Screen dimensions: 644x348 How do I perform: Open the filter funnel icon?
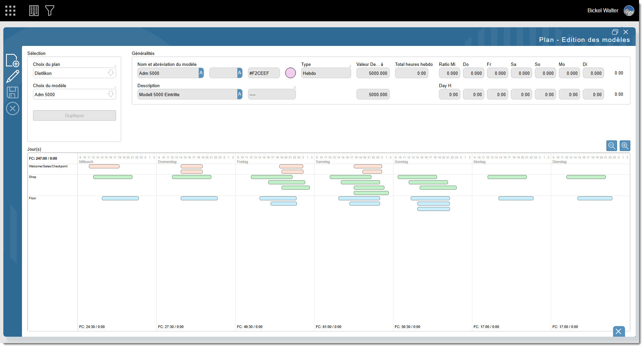click(x=50, y=11)
